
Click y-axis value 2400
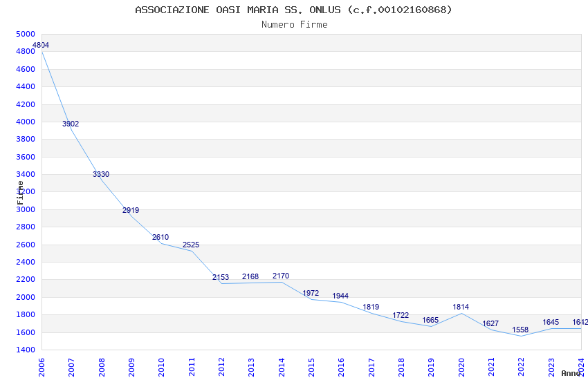(26, 262)
